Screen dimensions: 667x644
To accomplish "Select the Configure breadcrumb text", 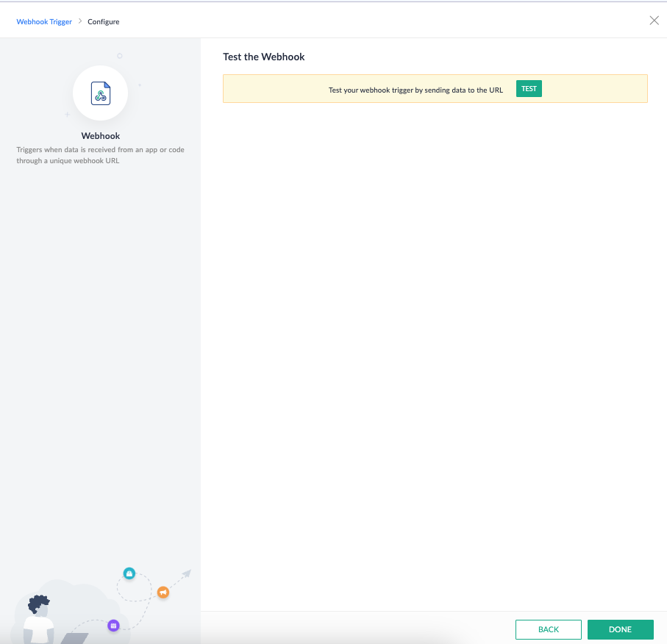I will click(x=104, y=22).
